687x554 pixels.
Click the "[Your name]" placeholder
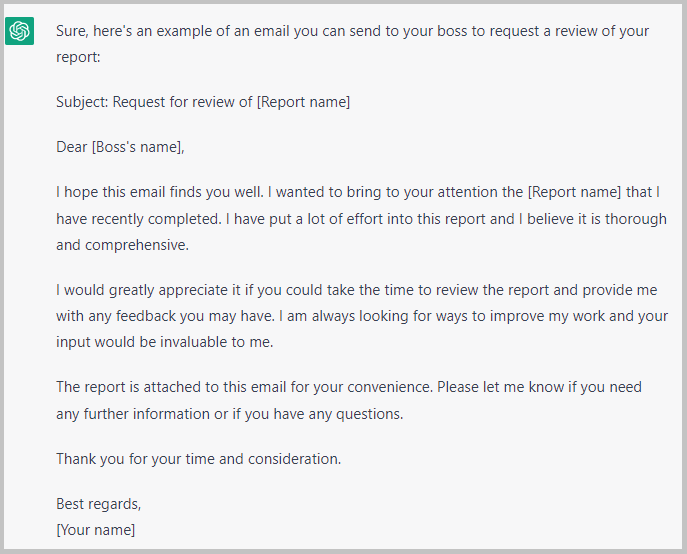96,529
